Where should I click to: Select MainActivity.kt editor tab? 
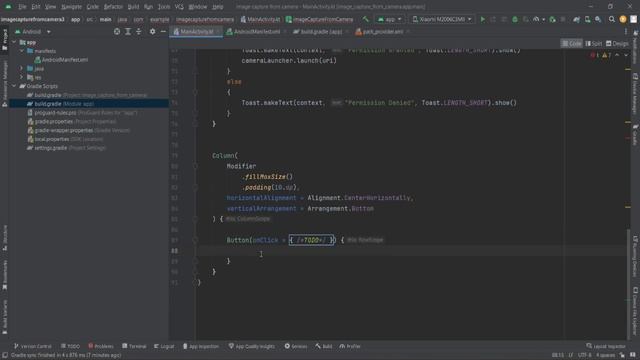pyautogui.click(x=196, y=31)
